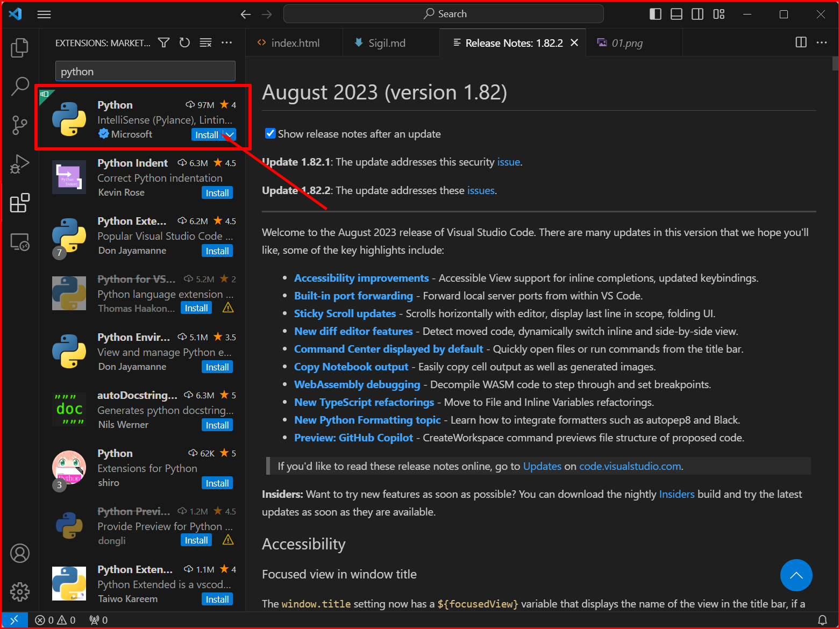Open editor More Actions ellipsis

822,42
